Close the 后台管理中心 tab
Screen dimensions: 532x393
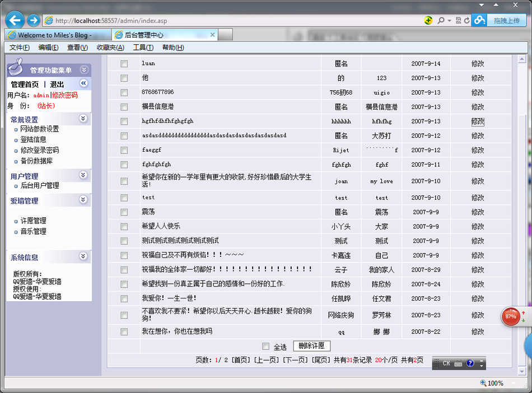212,35
